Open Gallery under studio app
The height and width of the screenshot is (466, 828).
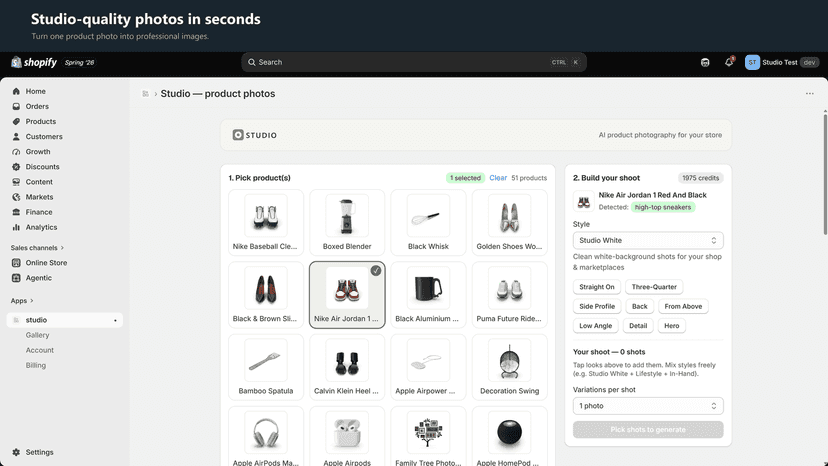coord(37,335)
